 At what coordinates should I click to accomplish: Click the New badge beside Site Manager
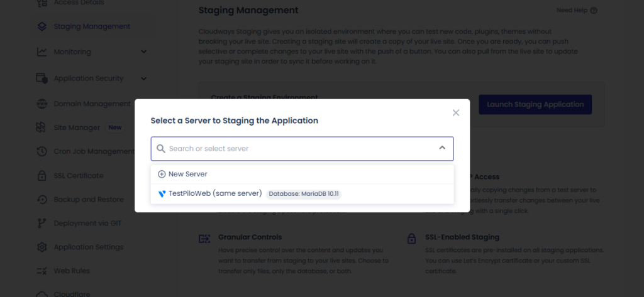click(x=115, y=127)
